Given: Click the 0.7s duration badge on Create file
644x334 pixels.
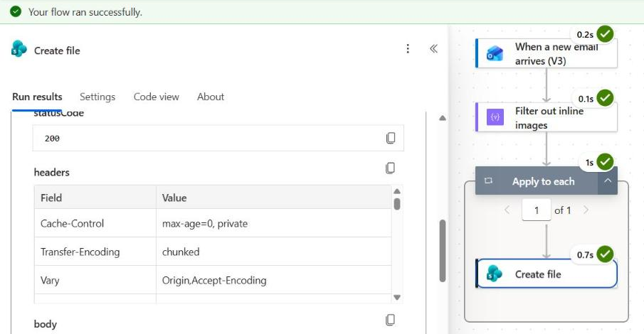Looking at the screenshot, I should point(585,255).
